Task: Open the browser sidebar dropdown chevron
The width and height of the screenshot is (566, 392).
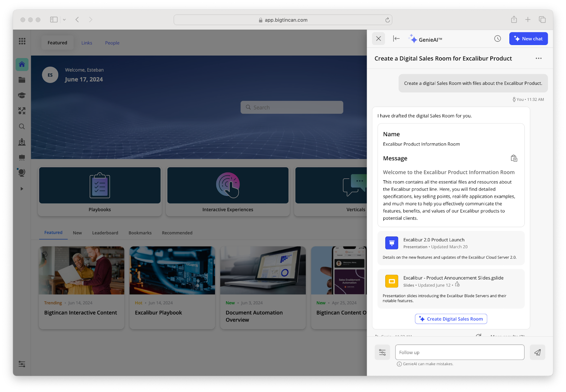Action: (64, 20)
